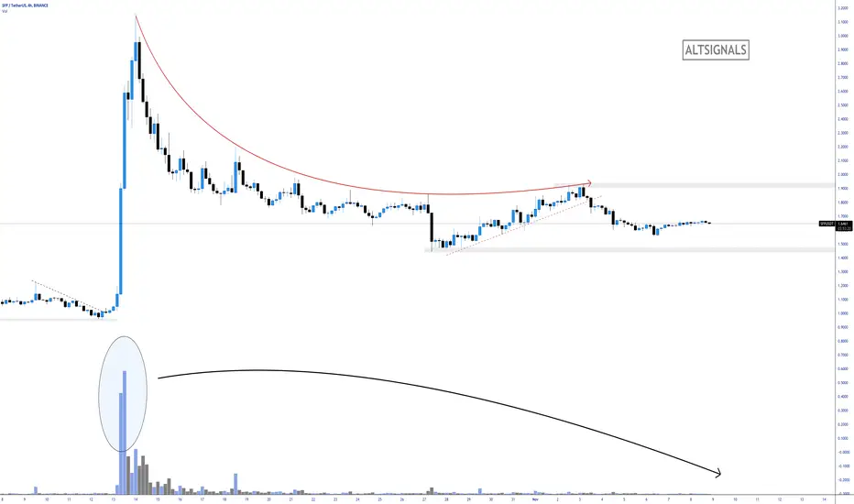
Task: Click the SFP / TetherUS 4h BINANCE symbol title
Action: 25,5
